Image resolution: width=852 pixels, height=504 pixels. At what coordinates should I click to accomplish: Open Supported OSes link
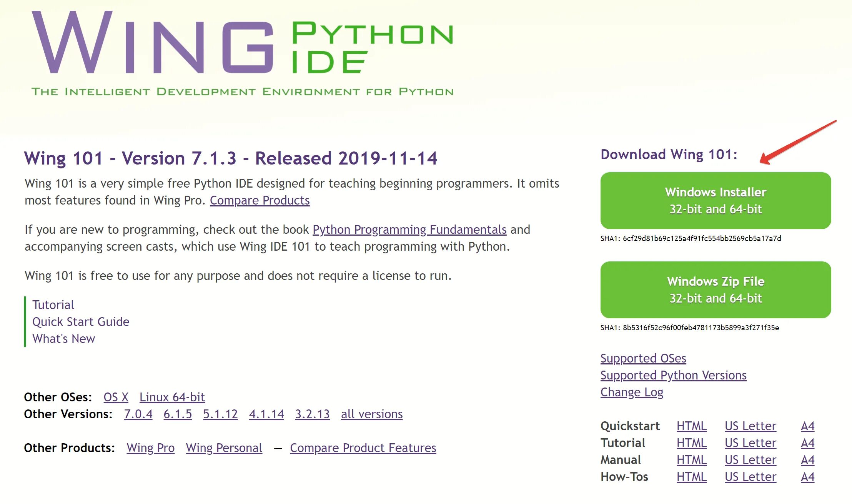(x=643, y=358)
